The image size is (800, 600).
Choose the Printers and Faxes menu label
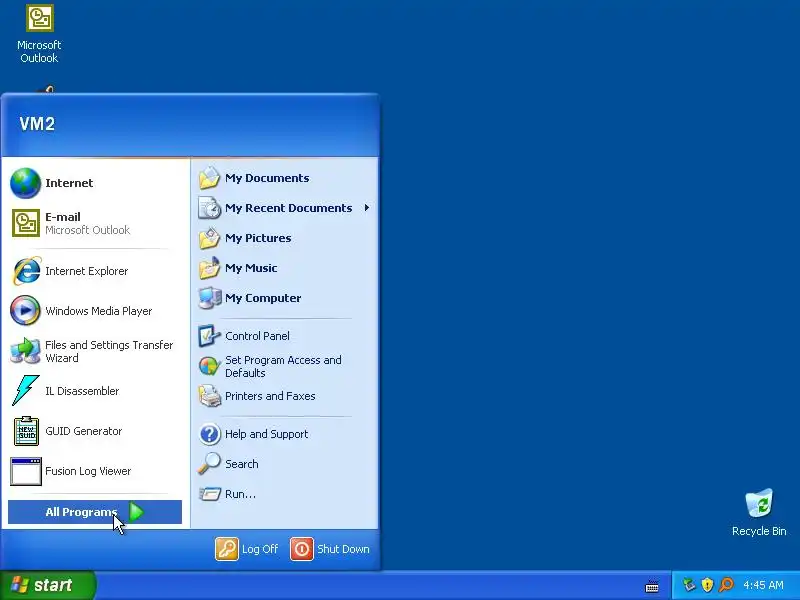click(270, 396)
